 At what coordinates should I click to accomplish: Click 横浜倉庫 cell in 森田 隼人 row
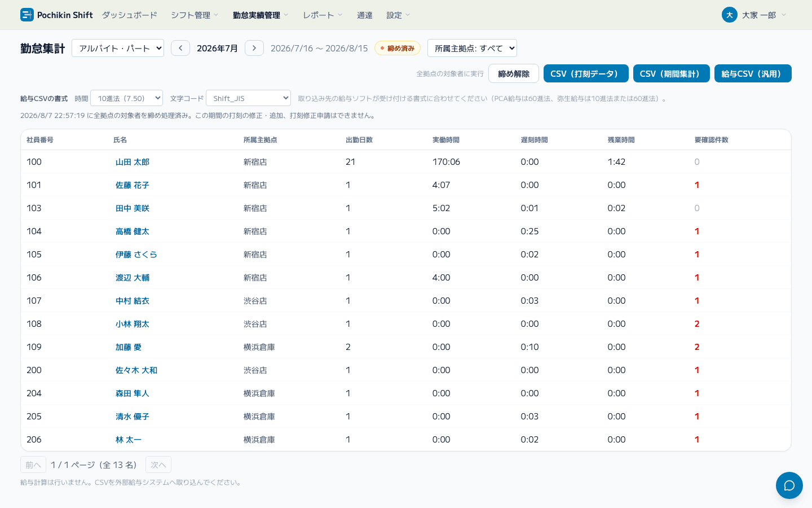(259, 393)
